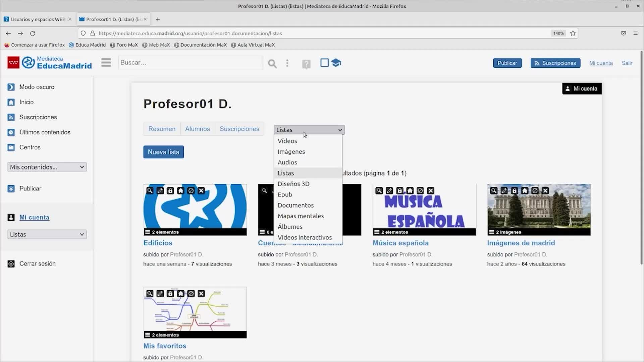The height and width of the screenshot is (362, 644).
Task: Open the sidebar Listas dropdown under Mi cuenta
Action: tap(47, 235)
